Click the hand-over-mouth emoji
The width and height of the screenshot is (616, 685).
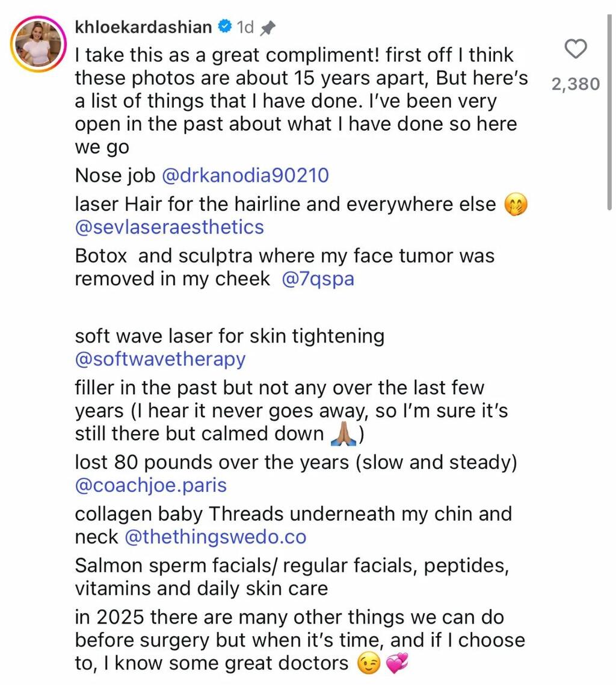[516, 205]
